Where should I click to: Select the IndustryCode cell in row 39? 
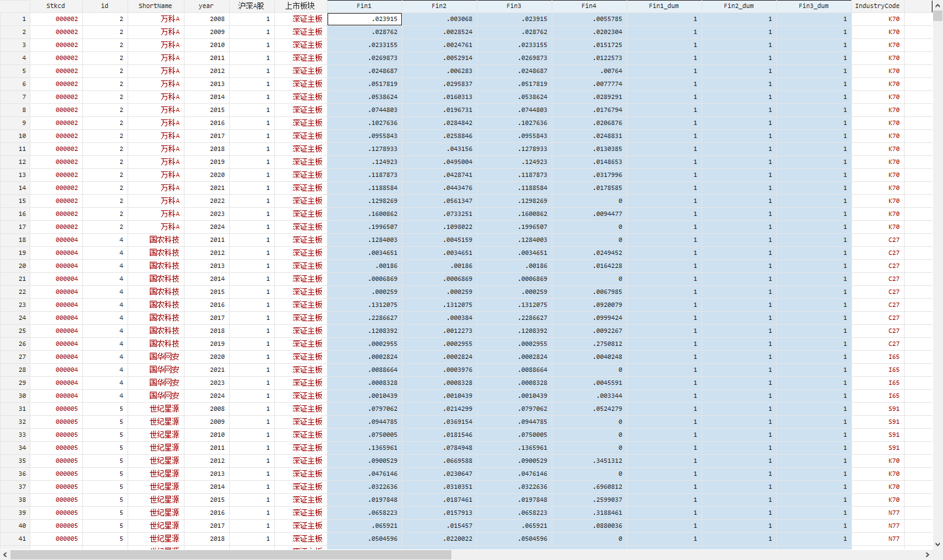(877, 513)
